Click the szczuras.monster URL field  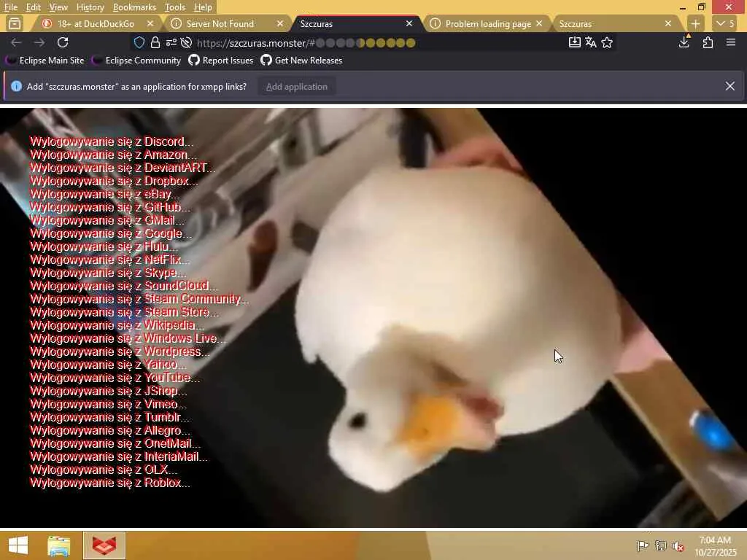point(371,43)
